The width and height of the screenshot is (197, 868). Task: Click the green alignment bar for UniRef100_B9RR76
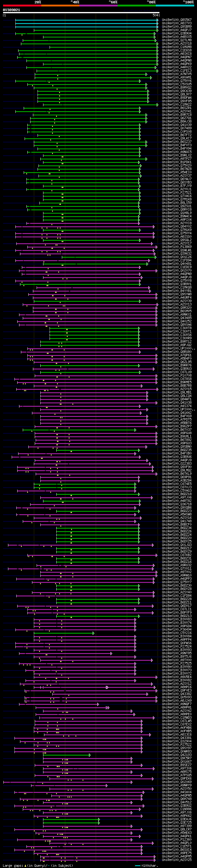[x=90, y=365]
